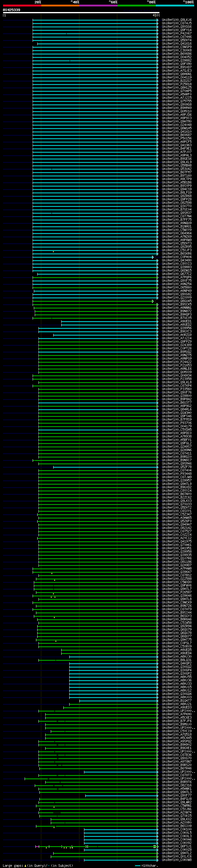Open the UniRef100_Q75T55 entry

click(x=177, y=101)
